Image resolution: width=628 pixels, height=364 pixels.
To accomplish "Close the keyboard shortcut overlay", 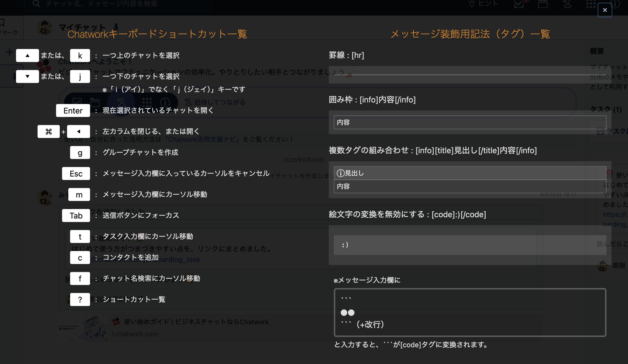I will 605,10.
